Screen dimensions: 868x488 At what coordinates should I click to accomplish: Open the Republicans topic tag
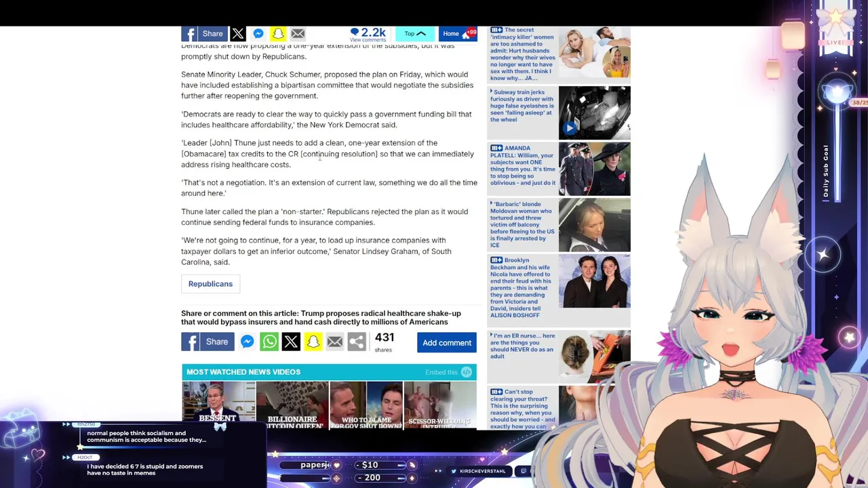210,284
